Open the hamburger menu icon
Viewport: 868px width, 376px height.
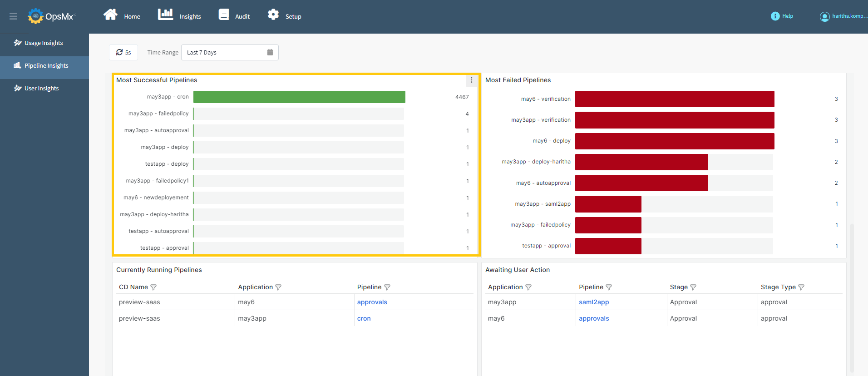[13, 16]
